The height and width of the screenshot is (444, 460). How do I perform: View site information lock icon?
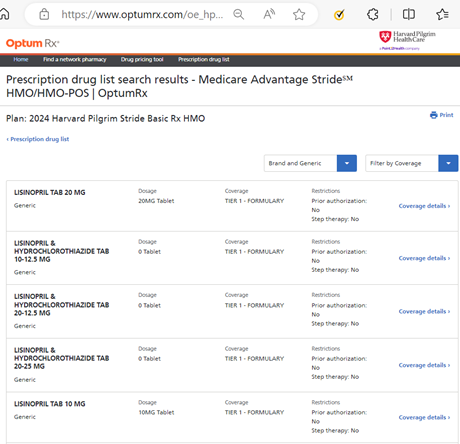click(x=44, y=14)
